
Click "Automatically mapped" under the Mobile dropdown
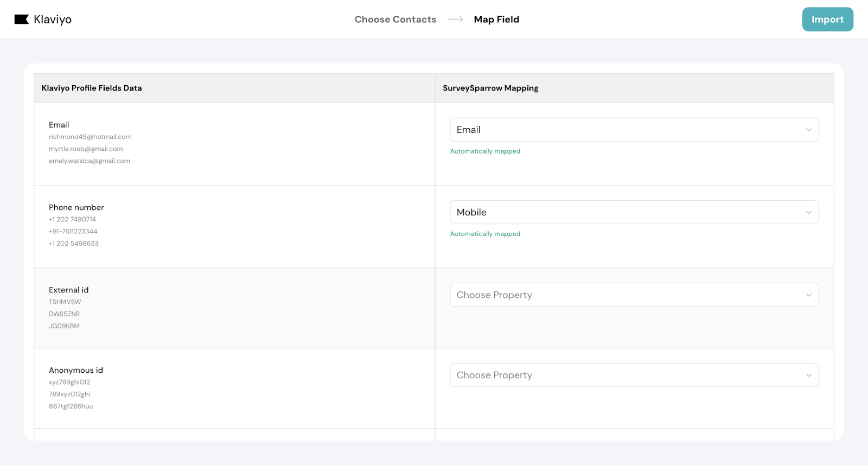coord(485,234)
